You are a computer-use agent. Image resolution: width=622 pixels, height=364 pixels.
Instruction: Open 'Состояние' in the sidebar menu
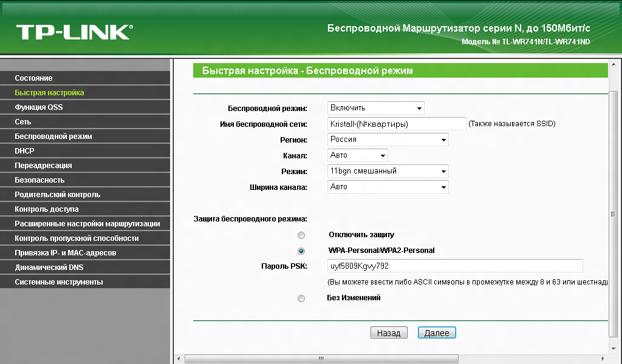tap(34, 78)
